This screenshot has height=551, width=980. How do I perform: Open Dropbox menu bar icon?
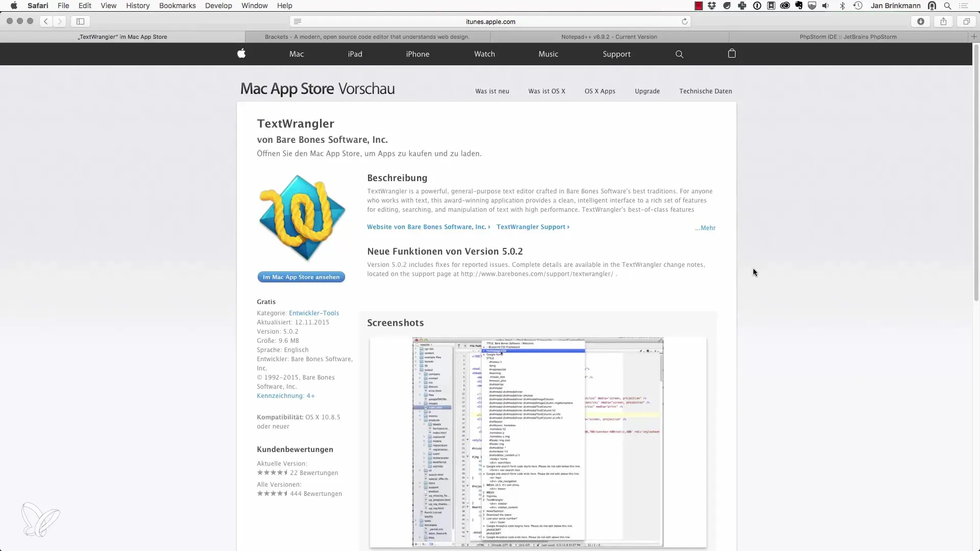(712, 6)
